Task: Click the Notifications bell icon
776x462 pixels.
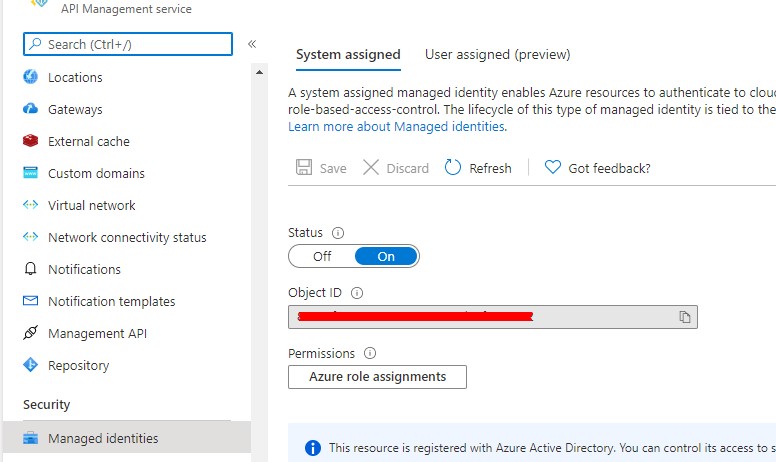Action: click(30, 269)
